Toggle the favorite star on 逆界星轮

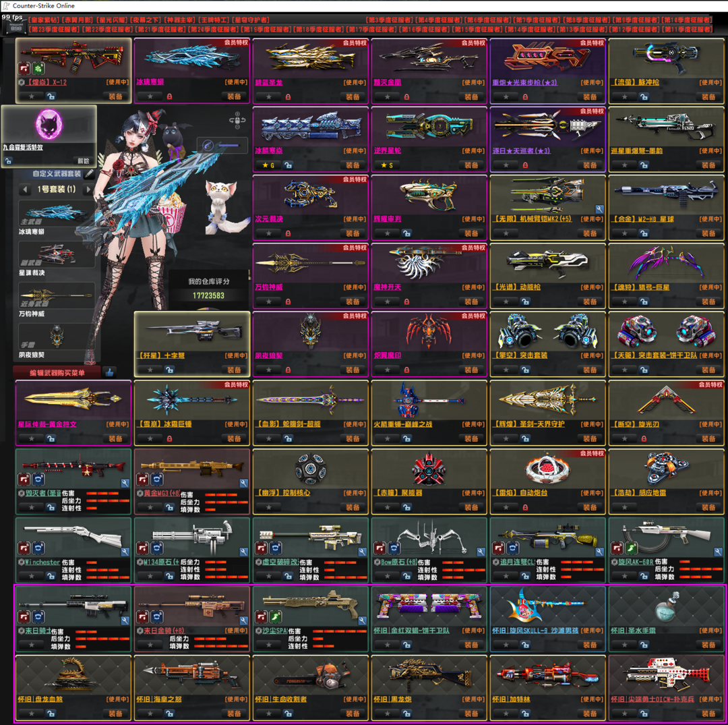(387, 165)
